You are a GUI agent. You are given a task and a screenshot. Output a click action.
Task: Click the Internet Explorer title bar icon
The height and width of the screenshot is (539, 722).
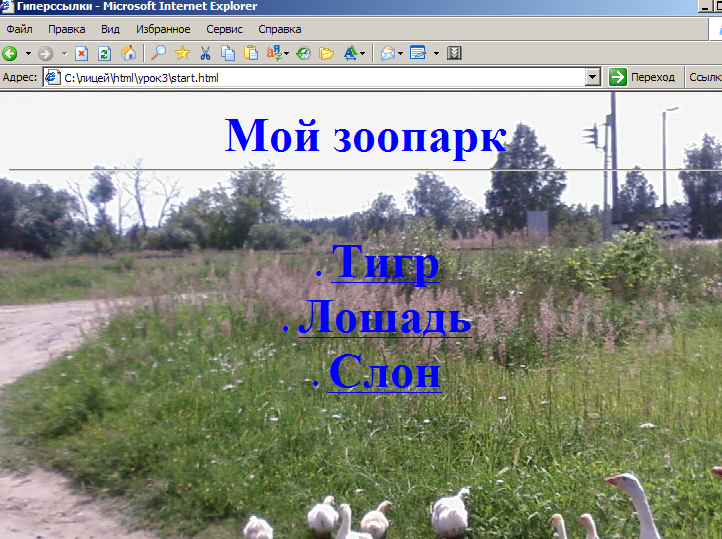pos(7,6)
